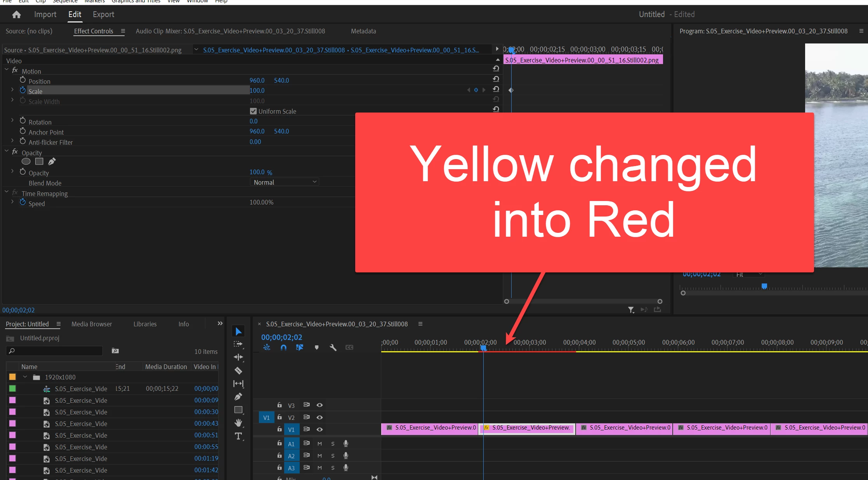The height and width of the screenshot is (480, 868).
Task: Switch to the Export tab
Action: pos(103,15)
